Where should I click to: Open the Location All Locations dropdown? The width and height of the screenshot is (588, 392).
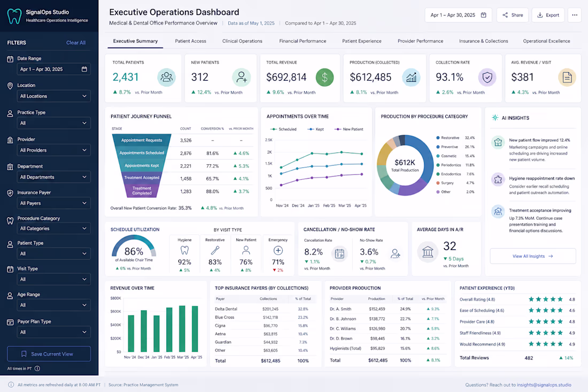[x=53, y=96]
